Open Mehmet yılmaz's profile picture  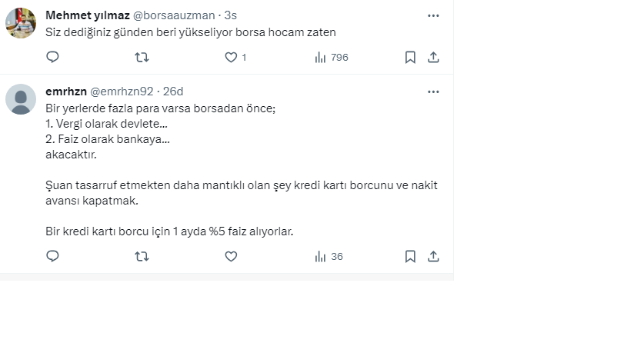coord(21,23)
